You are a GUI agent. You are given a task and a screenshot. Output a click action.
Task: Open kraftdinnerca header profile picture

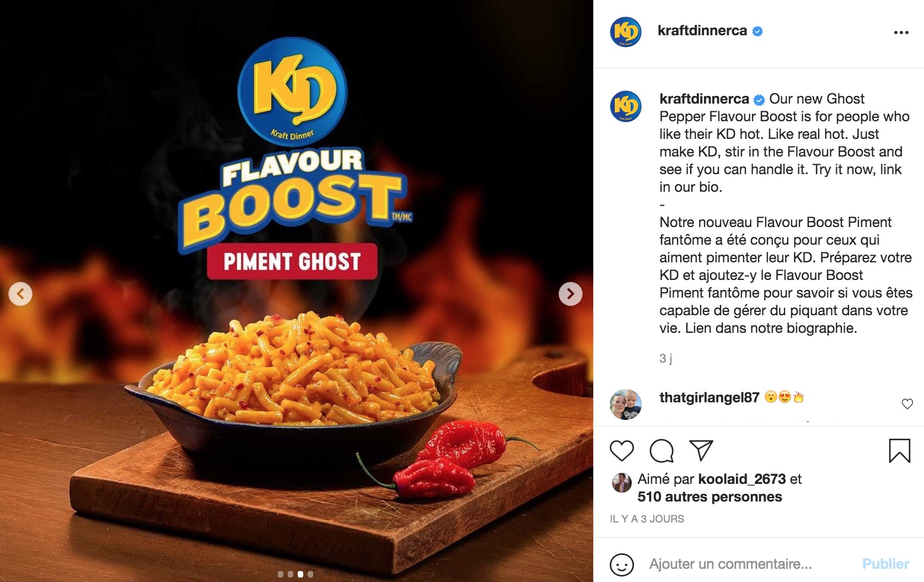pyautogui.click(x=626, y=32)
